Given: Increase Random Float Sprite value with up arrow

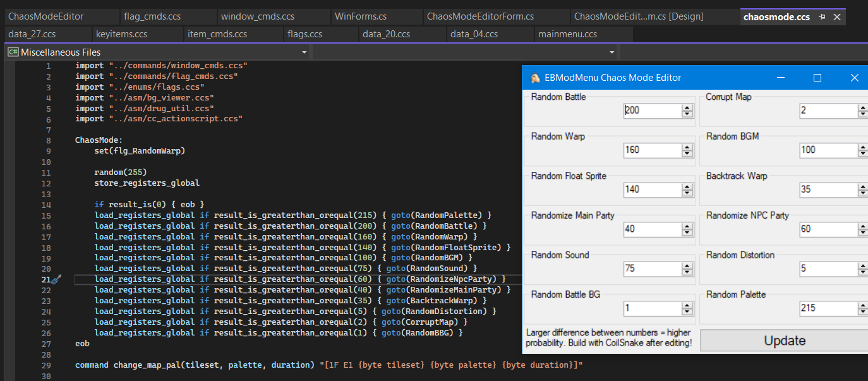Looking at the screenshot, I should tap(687, 186).
